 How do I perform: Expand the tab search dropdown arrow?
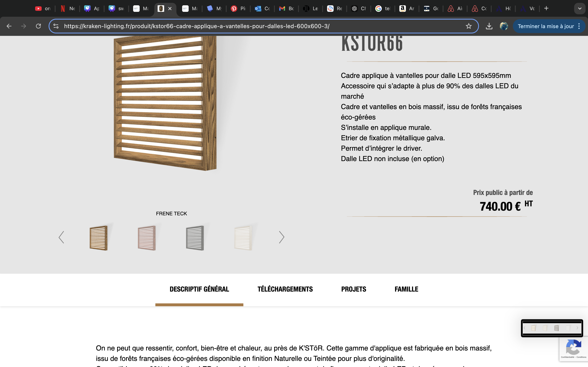coord(580,9)
